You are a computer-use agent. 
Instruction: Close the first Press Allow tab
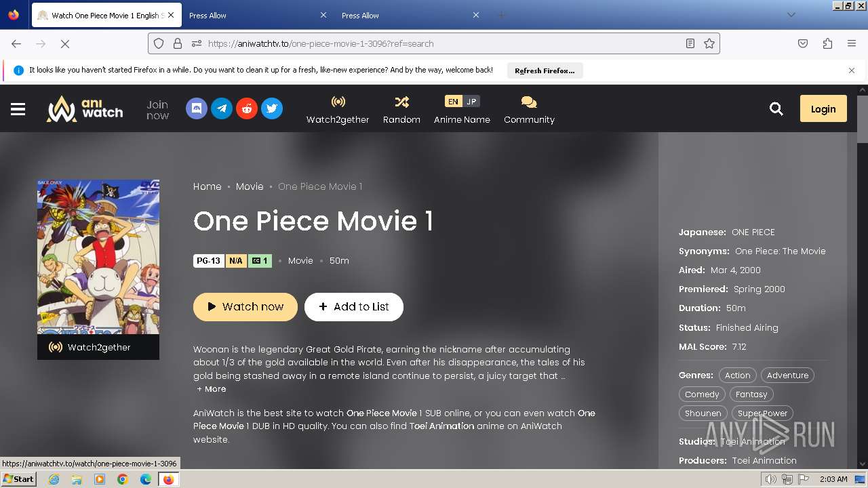tap(323, 15)
